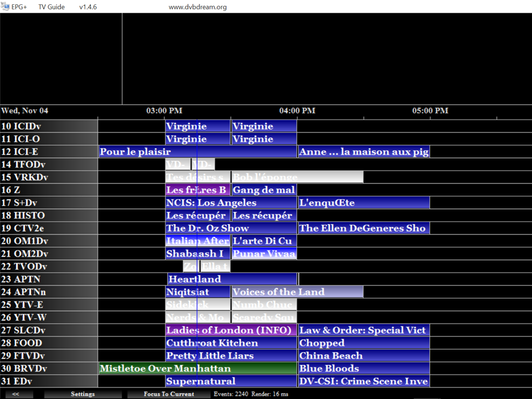The height and width of the screenshot is (399, 532).
Task: Click the 04:00 PM time marker
Action: [297, 111]
